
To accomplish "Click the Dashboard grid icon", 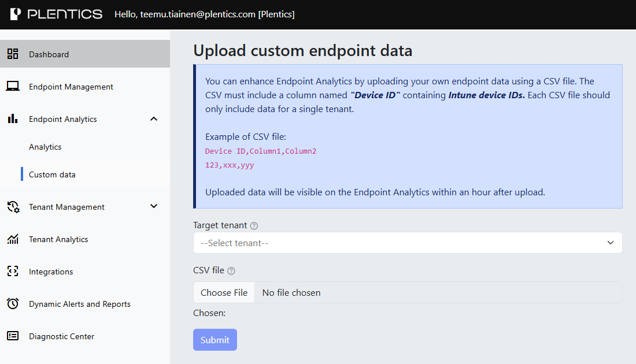I will click(13, 54).
